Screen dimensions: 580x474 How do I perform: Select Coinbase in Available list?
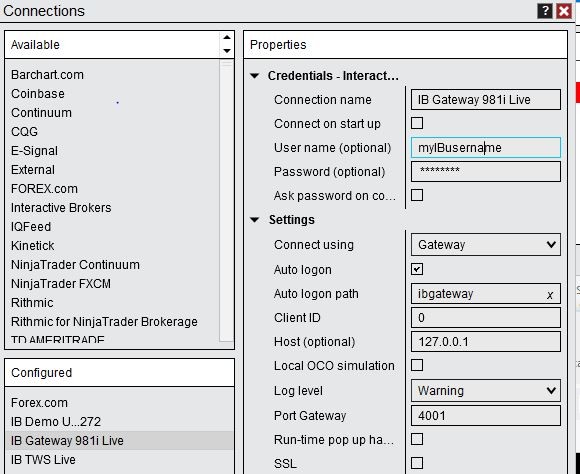tap(38, 94)
